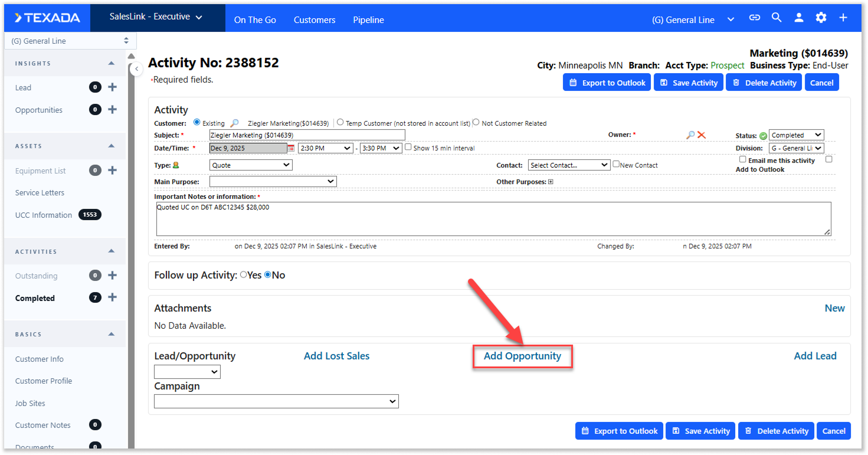Image resolution: width=868 pixels, height=455 pixels.
Task: Expand the Campaign dropdown
Action: (276, 401)
